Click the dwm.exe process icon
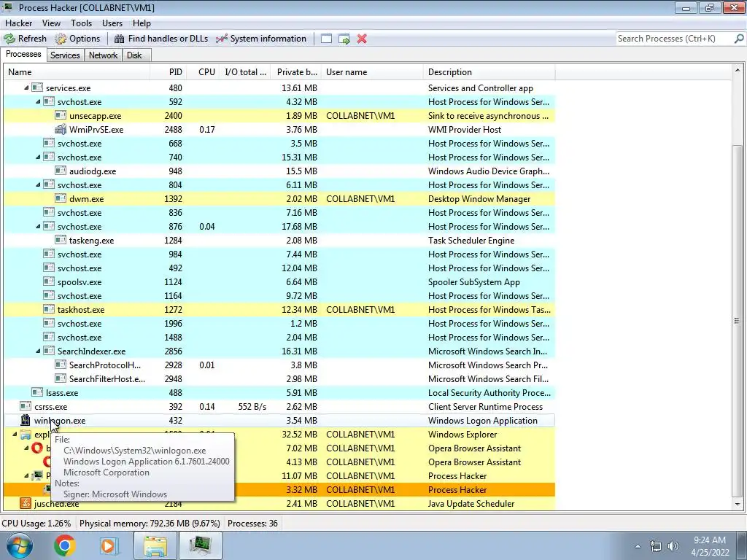747x560 pixels. [x=61, y=198]
